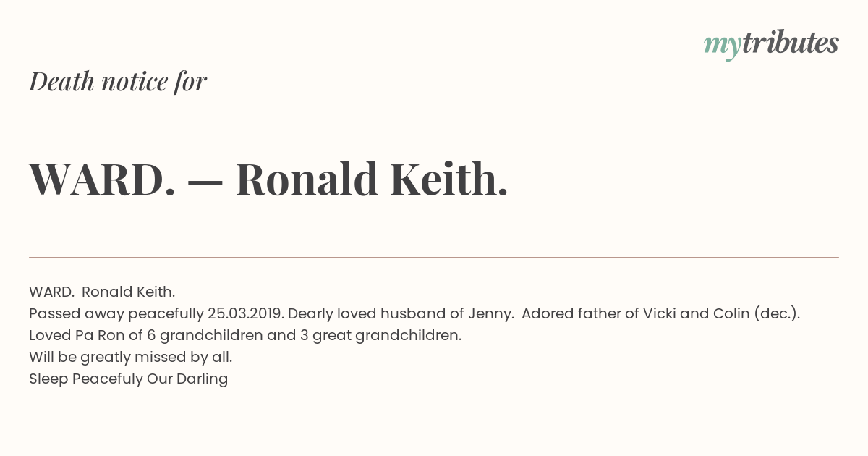
Task: Click the 'tributes' part of logo
Action: (x=791, y=43)
